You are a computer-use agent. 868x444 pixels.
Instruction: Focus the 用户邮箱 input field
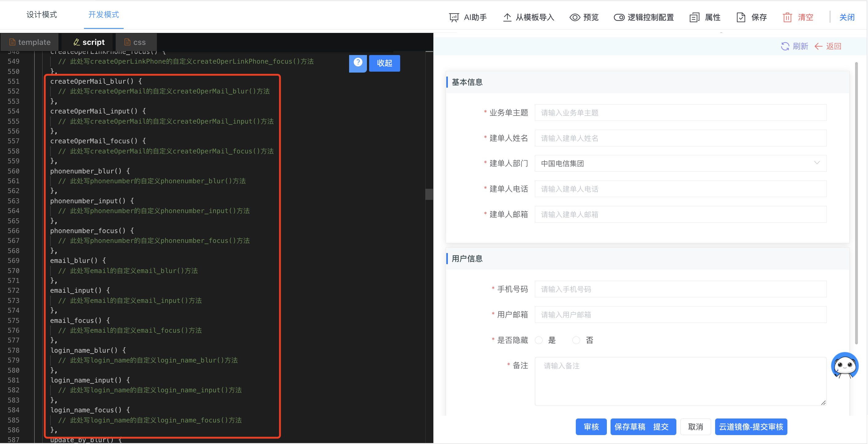[681, 315]
